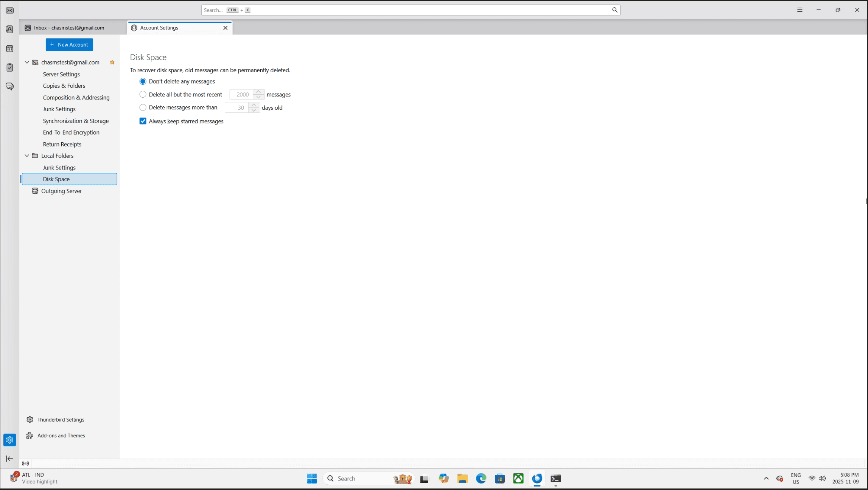Open the Address Book icon
Image resolution: width=868 pixels, height=490 pixels.
click(10, 30)
